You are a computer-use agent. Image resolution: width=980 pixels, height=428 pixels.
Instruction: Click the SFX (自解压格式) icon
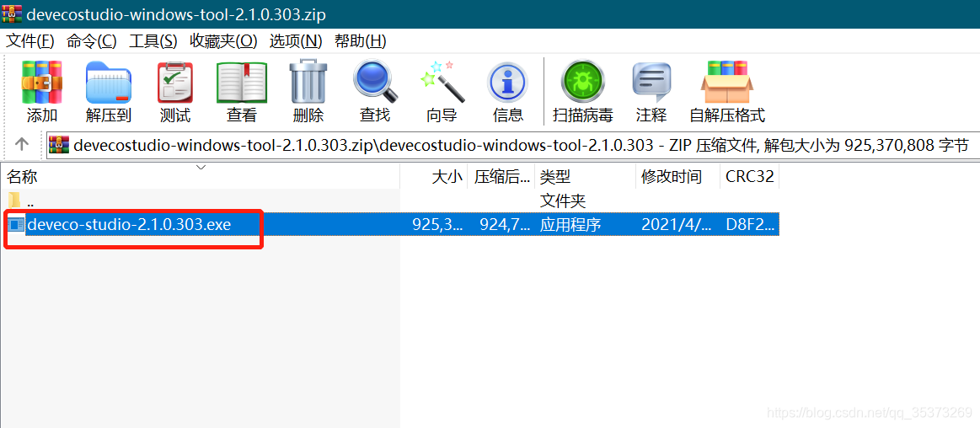click(x=727, y=82)
